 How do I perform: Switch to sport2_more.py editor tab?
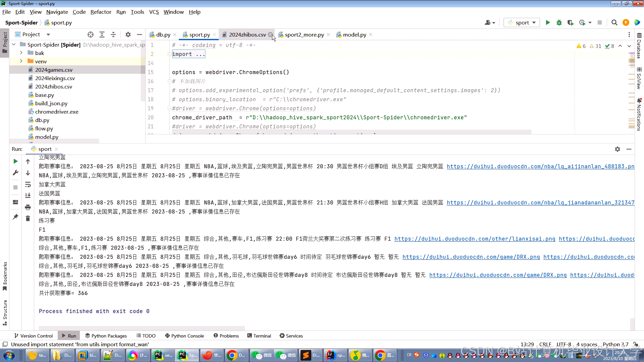click(304, 35)
